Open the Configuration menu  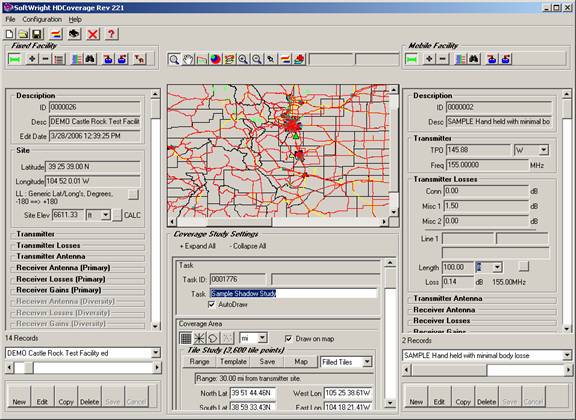[42, 19]
